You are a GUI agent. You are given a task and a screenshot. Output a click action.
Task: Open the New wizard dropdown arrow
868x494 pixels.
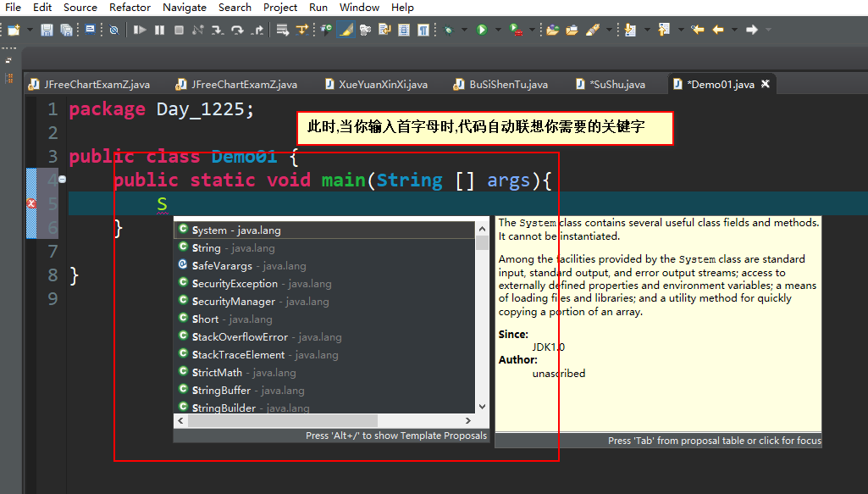click(x=30, y=30)
